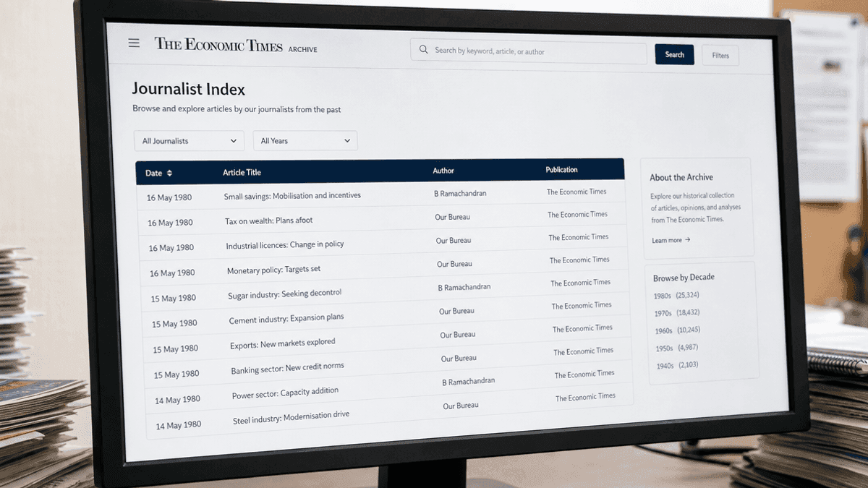Click Our Bureau in the Monetary policy row

coord(454,264)
